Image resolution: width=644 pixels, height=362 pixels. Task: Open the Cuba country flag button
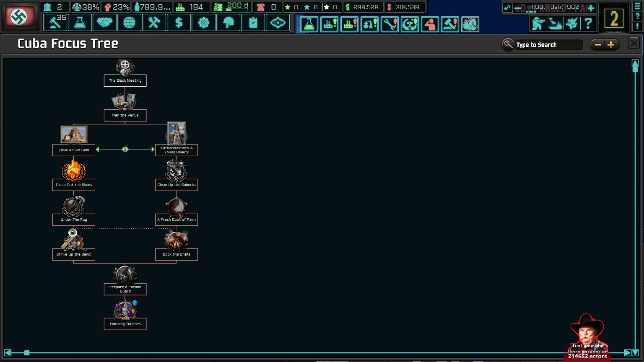tap(19, 17)
